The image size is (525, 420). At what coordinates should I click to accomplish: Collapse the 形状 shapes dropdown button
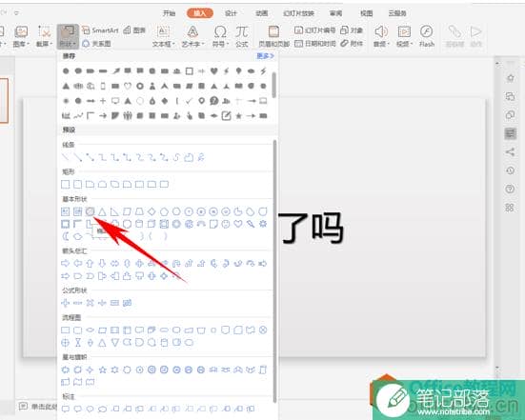[68, 36]
